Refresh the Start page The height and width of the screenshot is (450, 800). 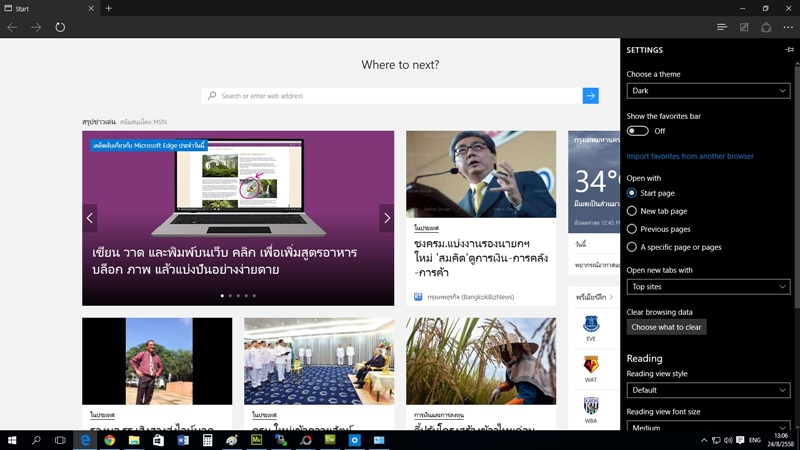[x=60, y=27]
